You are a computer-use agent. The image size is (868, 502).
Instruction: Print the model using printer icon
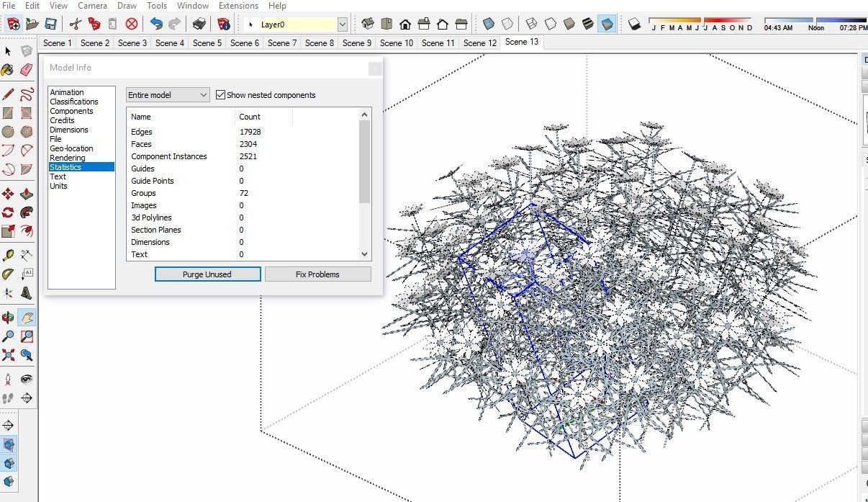[199, 24]
